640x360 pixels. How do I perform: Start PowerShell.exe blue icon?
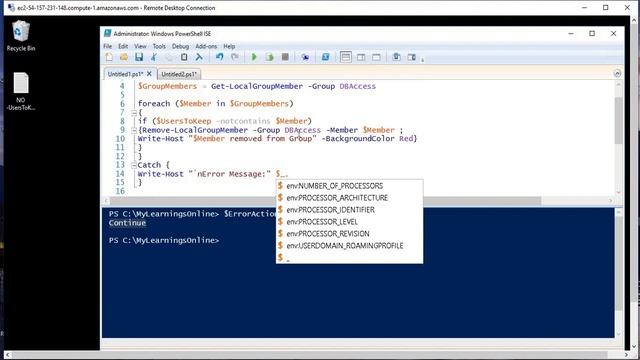pos(325,57)
